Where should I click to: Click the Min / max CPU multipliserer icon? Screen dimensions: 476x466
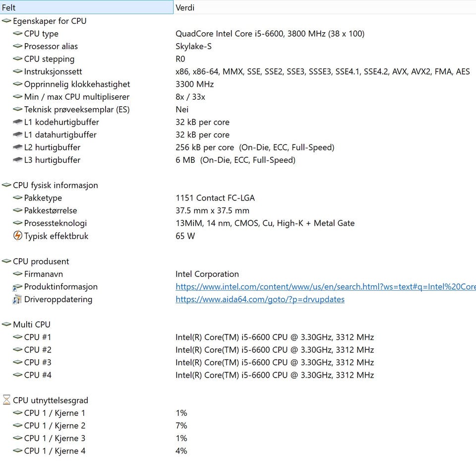pos(18,97)
